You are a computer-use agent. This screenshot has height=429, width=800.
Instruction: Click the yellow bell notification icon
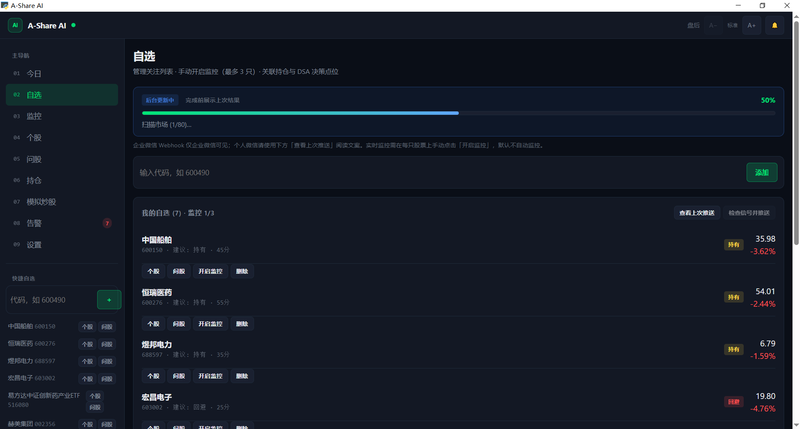pos(774,26)
